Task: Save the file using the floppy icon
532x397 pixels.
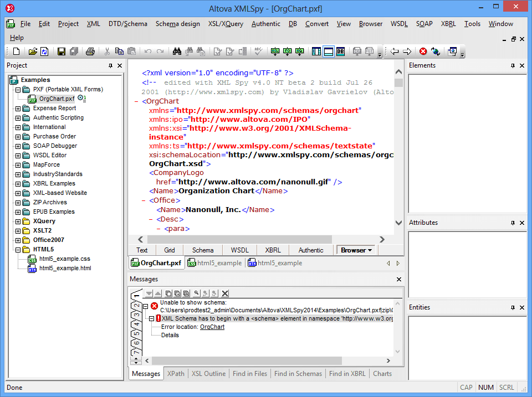Action: [x=62, y=51]
